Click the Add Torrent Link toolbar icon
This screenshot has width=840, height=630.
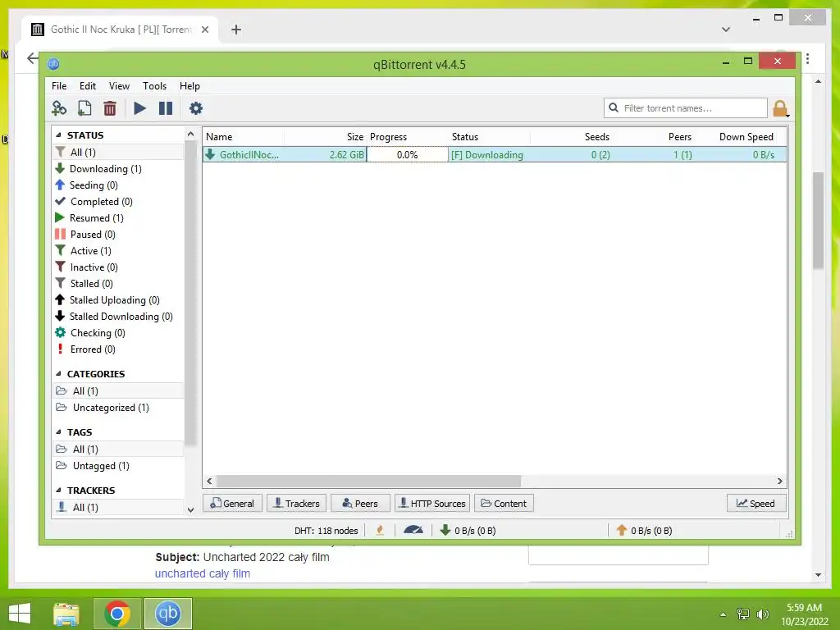59,108
